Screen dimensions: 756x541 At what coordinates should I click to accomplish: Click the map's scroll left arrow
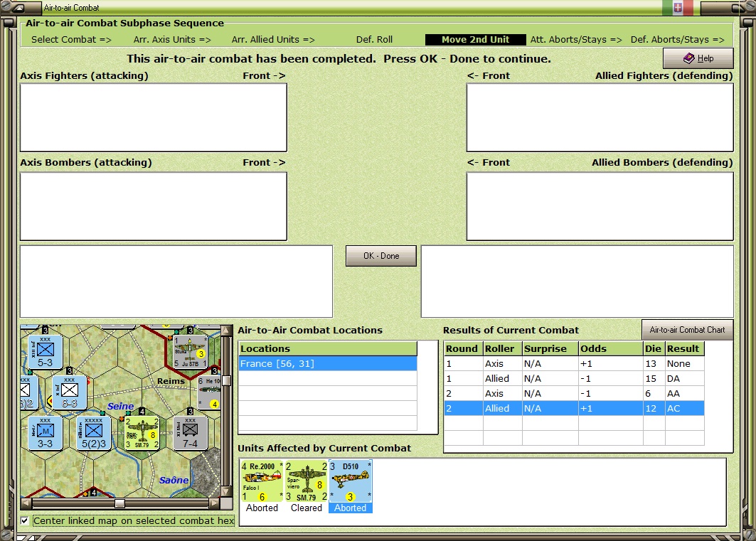[x=26, y=503]
